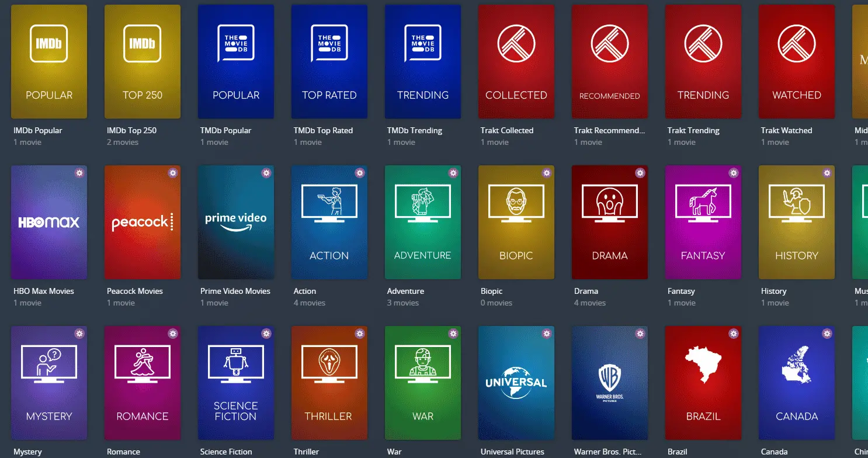Open the Trakt Trending title link

tap(693, 130)
